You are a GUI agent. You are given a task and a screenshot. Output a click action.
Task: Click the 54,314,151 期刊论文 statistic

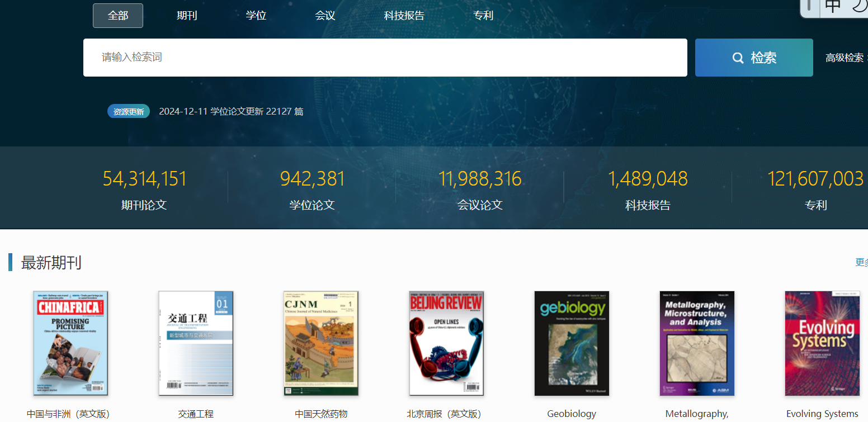(144, 189)
